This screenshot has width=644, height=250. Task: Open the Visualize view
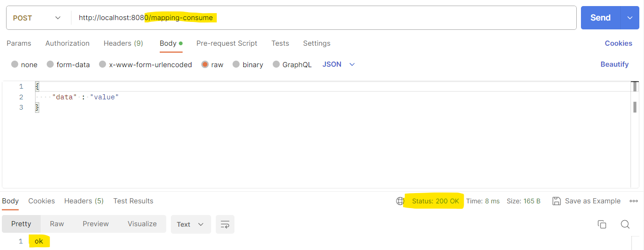[142, 224]
